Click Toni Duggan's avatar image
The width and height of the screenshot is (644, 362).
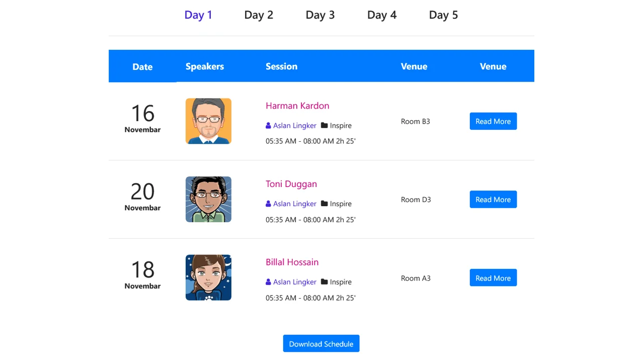208,200
